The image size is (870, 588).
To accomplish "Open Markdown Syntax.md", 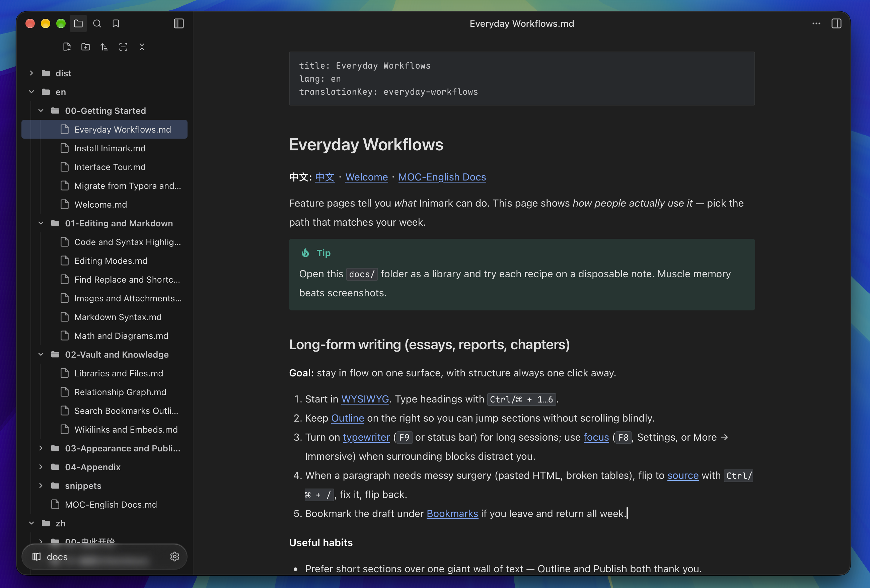I will [104, 317].
